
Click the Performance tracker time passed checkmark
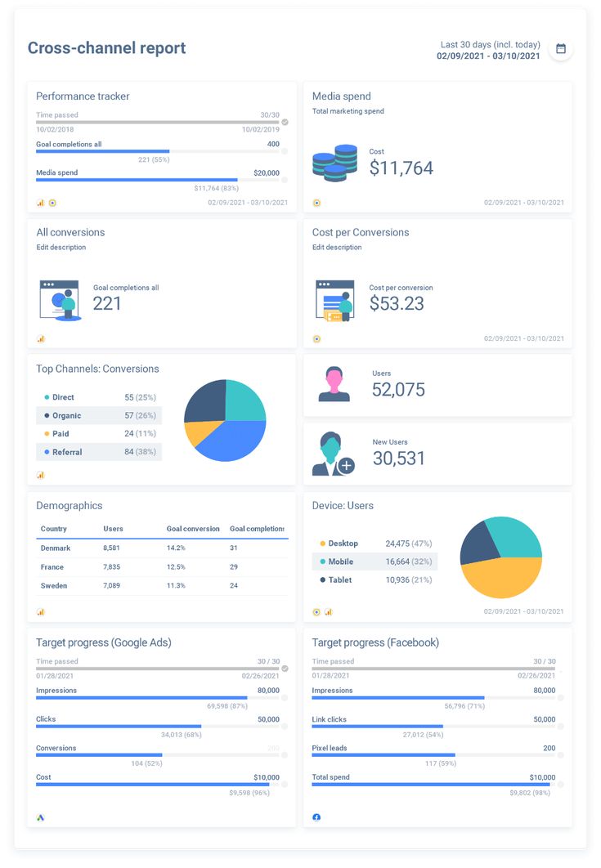tap(285, 122)
